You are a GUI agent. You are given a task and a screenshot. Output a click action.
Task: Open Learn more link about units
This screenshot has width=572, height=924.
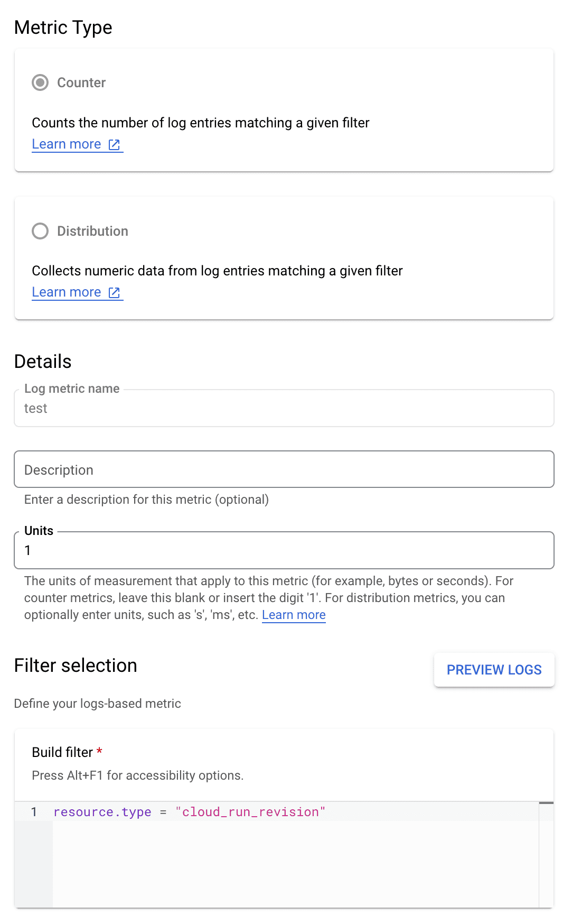(x=294, y=615)
